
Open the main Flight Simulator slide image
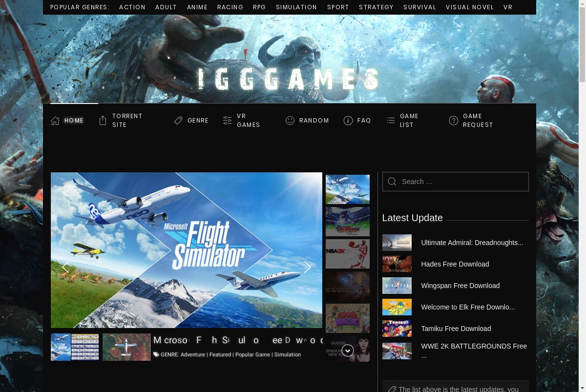(x=187, y=250)
